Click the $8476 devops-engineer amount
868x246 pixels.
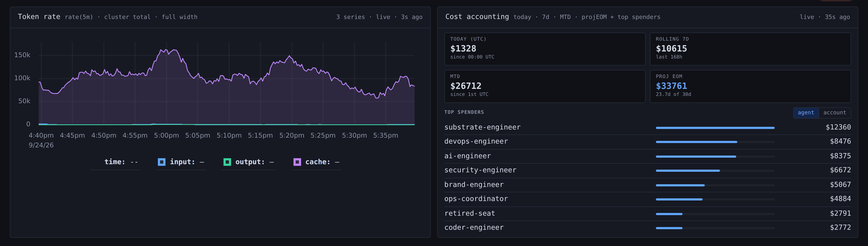pyautogui.click(x=840, y=141)
